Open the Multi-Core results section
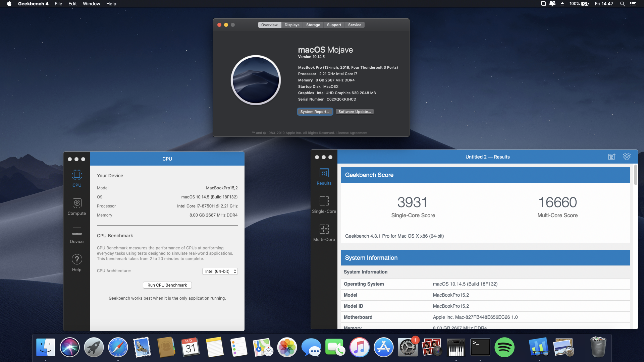Viewport: 644px width, 362px height. click(x=324, y=230)
